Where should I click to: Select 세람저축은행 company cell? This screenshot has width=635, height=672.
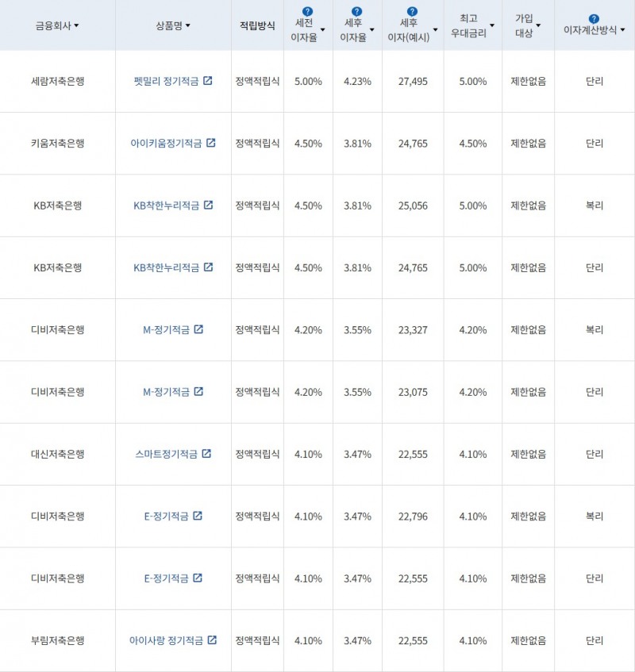tap(57, 81)
